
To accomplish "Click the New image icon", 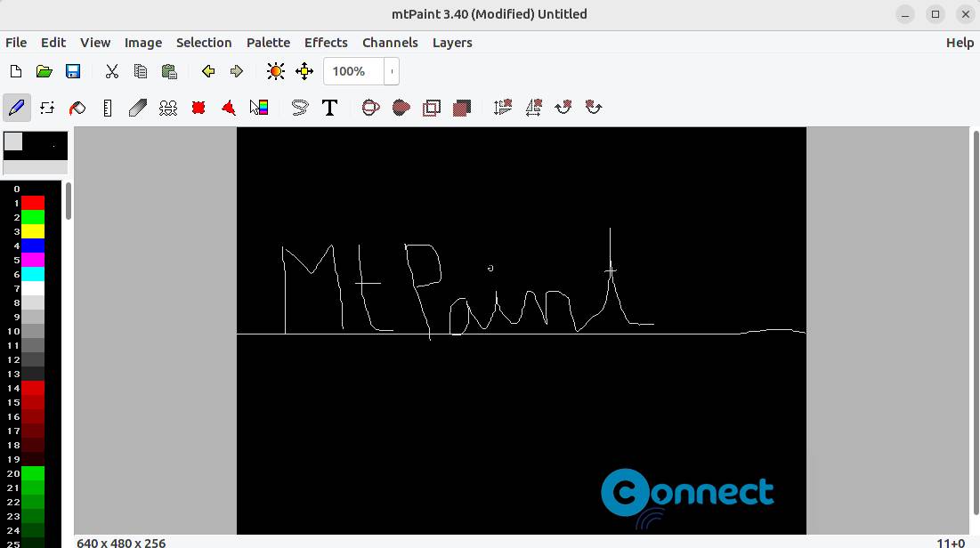I will 16,71.
